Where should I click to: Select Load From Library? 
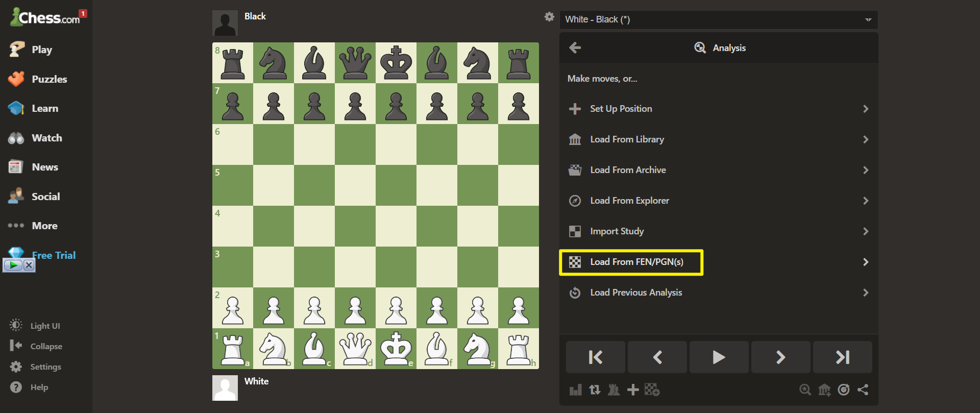tap(719, 139)
